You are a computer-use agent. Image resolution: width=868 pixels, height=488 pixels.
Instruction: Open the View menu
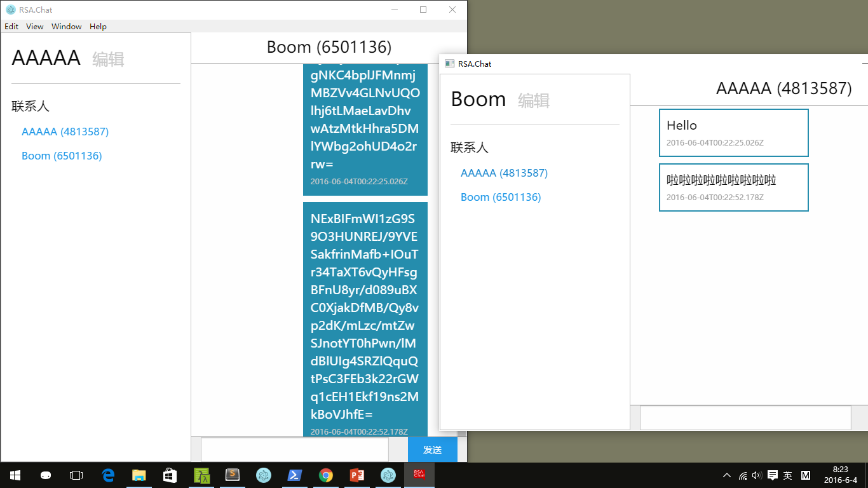click(34, 27)
